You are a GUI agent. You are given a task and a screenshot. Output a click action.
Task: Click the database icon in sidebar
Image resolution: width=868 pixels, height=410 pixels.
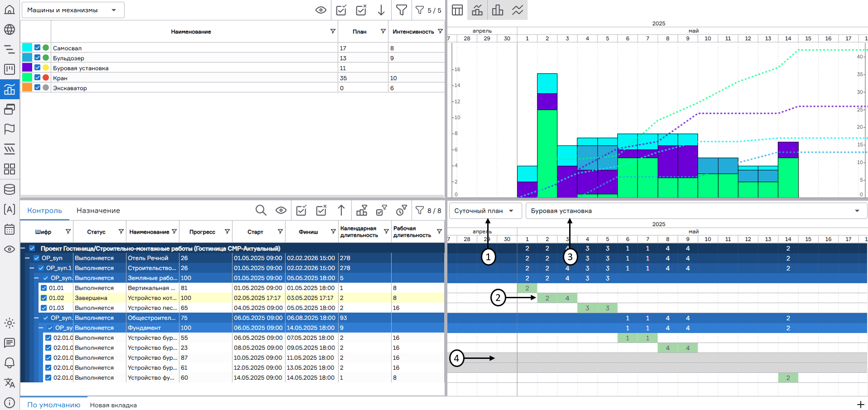click(10, 189)
